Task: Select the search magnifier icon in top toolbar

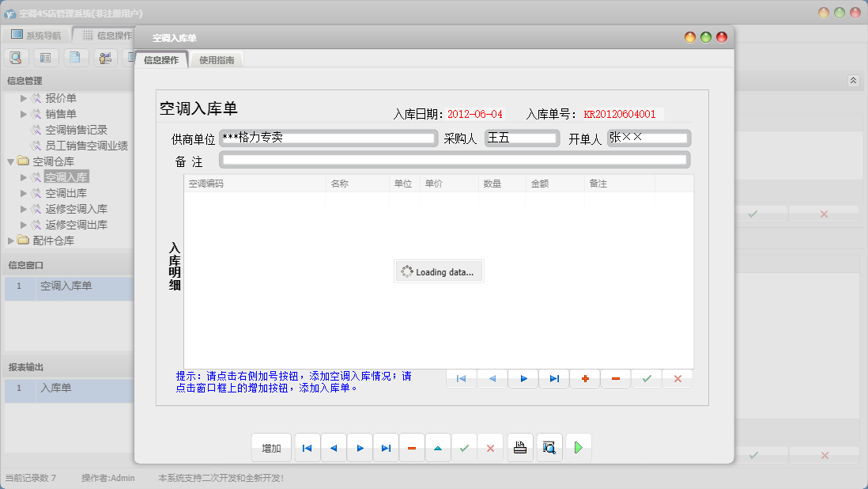Action: [16, 57]
